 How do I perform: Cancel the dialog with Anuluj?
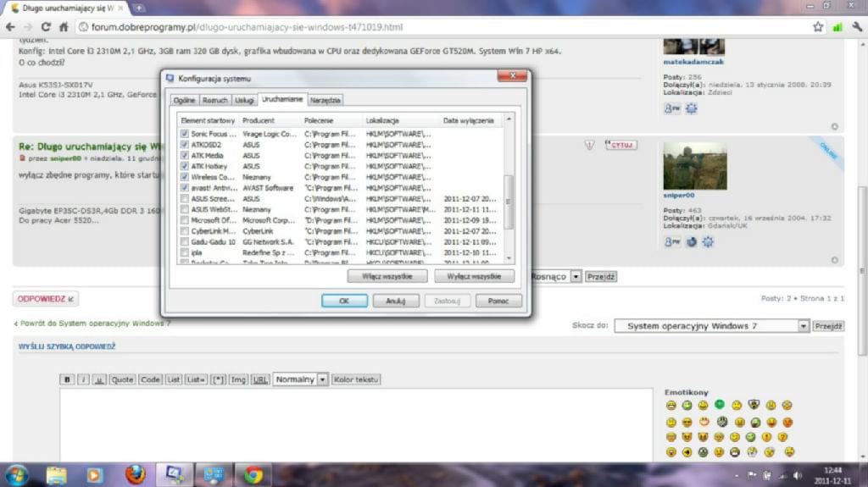point(396,301)
